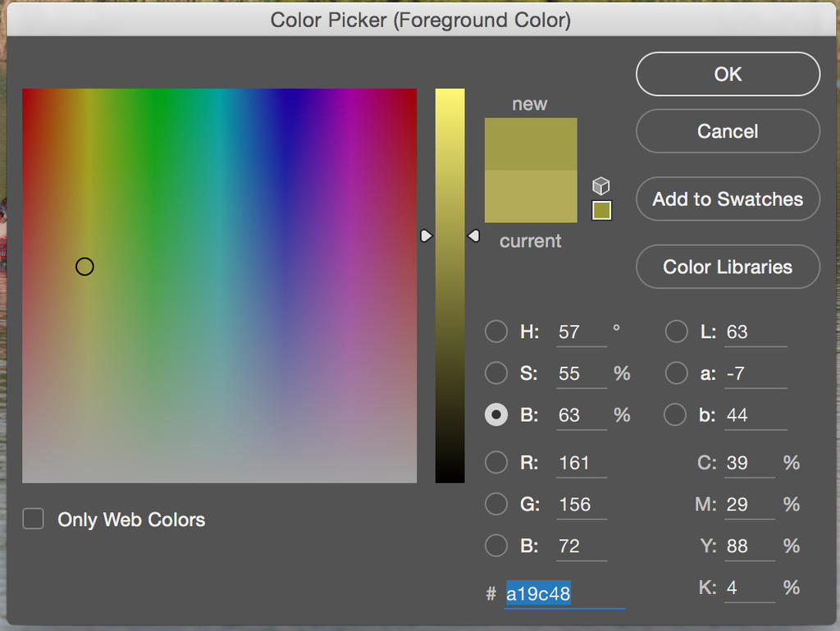
Task: Click the left brightness slider arrow handle
Action: [x=426, y=236]
